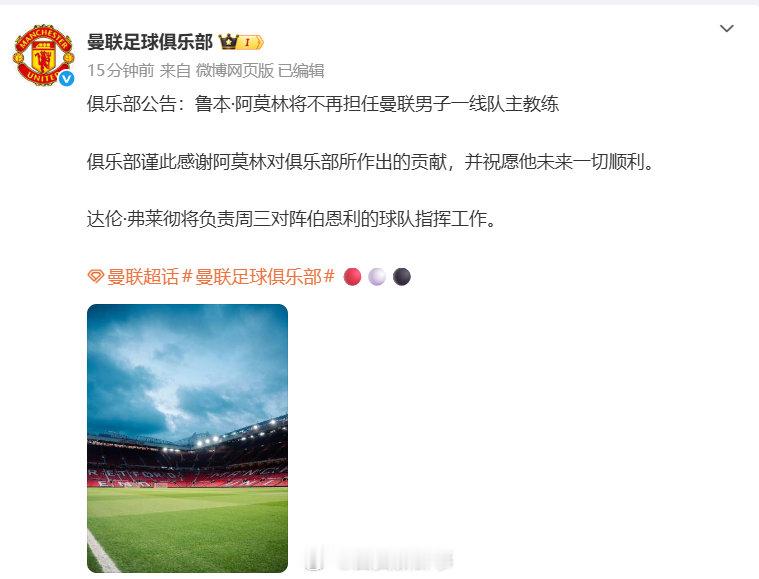Open 曼联足球俱乐部 account name link
Image resolution: width=759 pixels, height=579 pixels.
[x=150, y=42]
